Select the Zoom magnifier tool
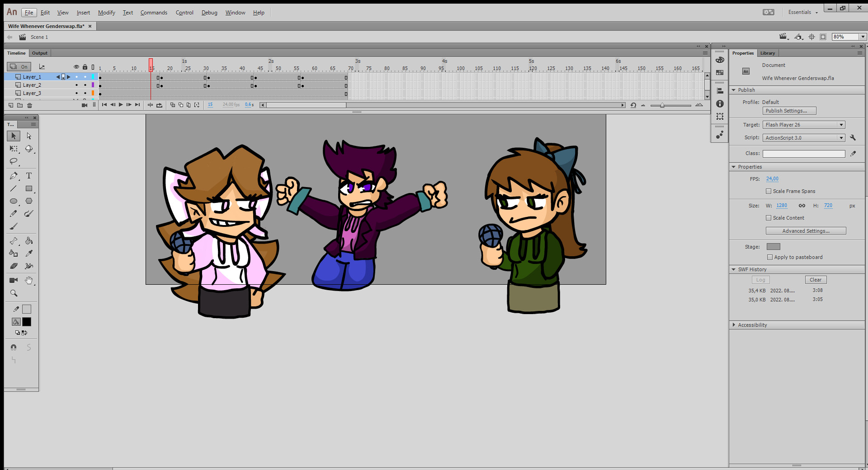This screenshot has height=470, width=868. (14, 293)
